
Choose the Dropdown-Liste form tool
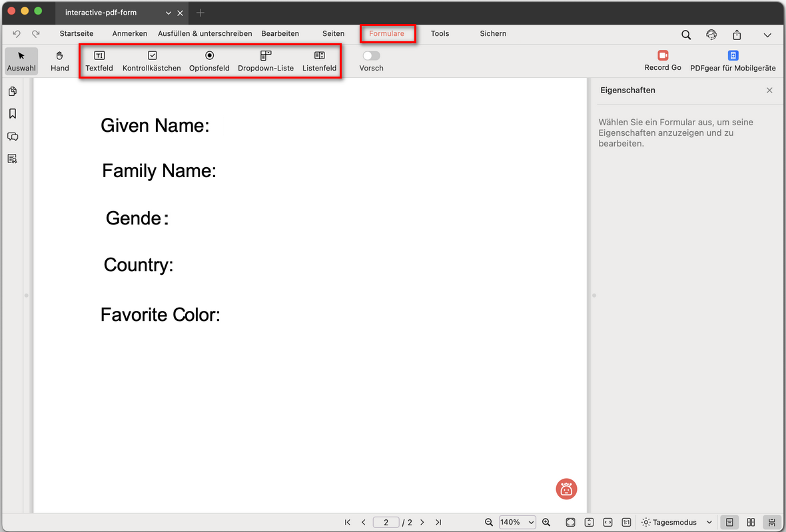pos(266,61)
